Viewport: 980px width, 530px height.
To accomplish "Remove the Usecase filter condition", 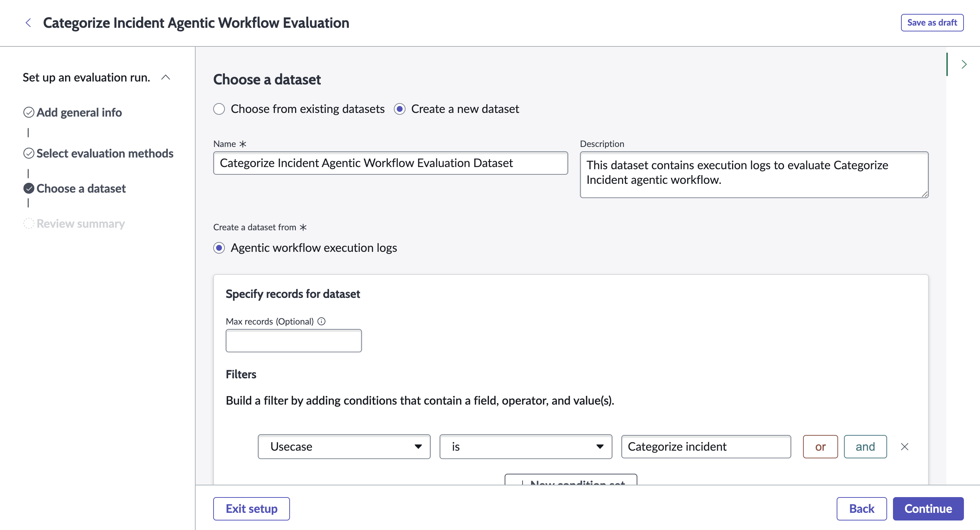I will (904, 446).
